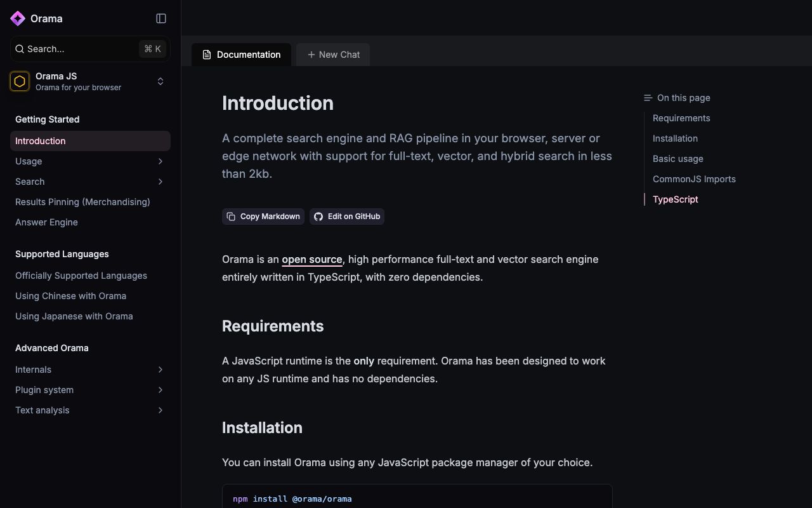Screen dimensions: 812x508
Task: Jump to TypeScript in page outline
Action: point(675,199)
